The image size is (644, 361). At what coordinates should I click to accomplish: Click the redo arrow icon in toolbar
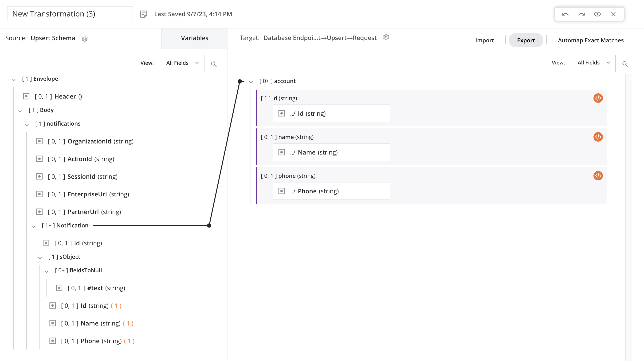click(581, 14)
